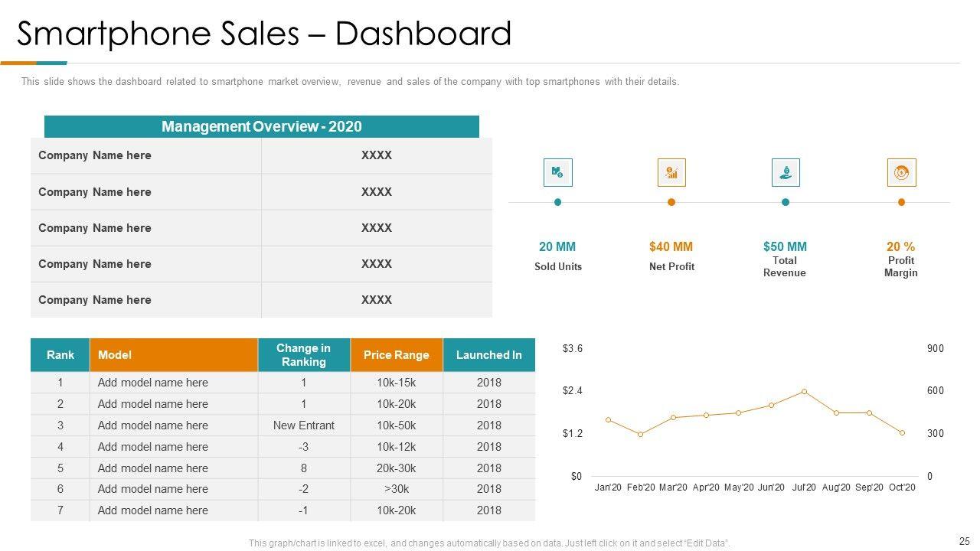Click the Change in Ranking column header
The width and height of the screenshot is (980, 551).
(x=304, y=355)
